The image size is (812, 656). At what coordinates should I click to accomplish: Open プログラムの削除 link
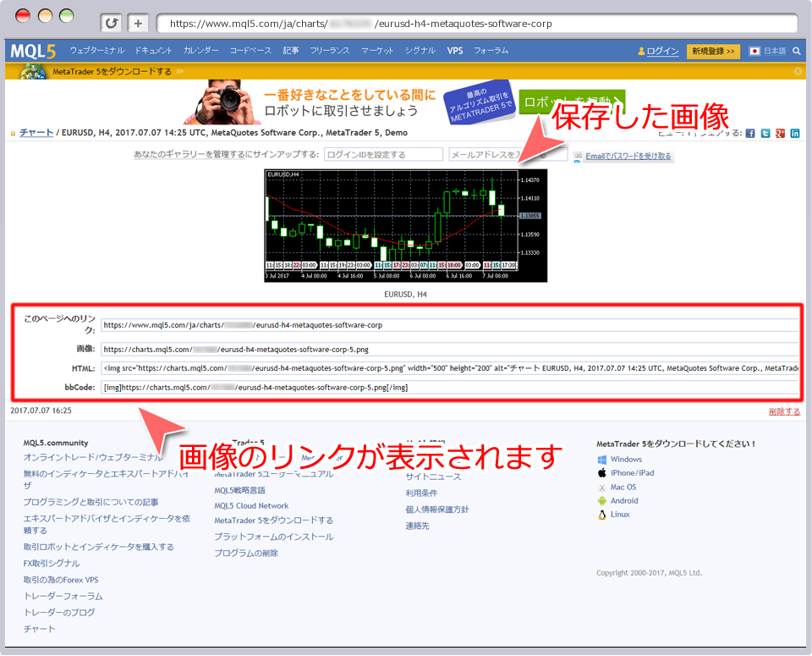tap(246, 554)
